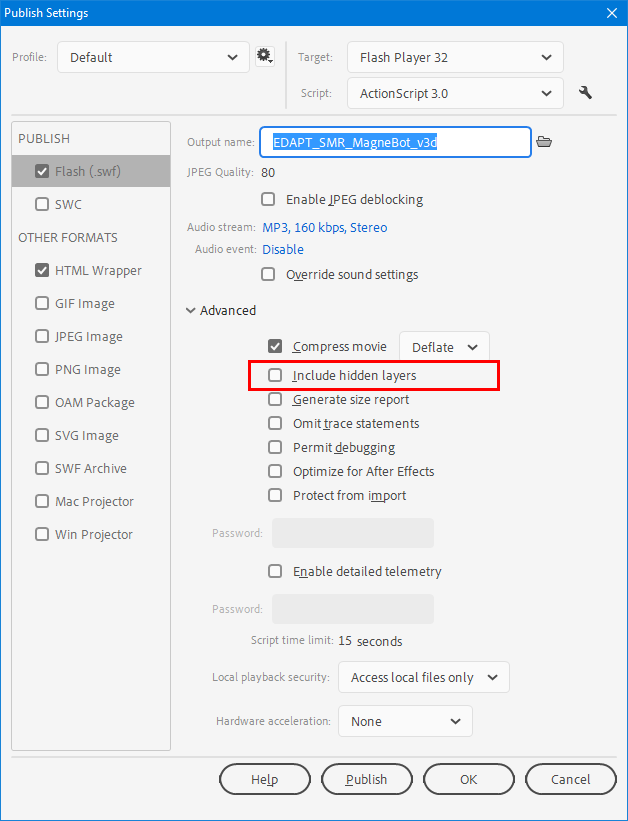Adjust the JPEG Quality value
This screenshot has height=821, width=628.
(x=268, y=172)
